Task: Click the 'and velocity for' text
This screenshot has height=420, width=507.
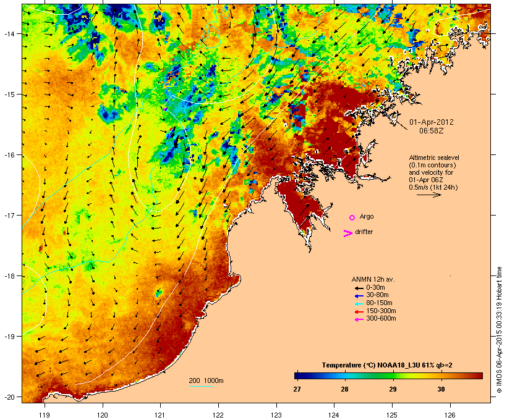Action: coord(431,172)
